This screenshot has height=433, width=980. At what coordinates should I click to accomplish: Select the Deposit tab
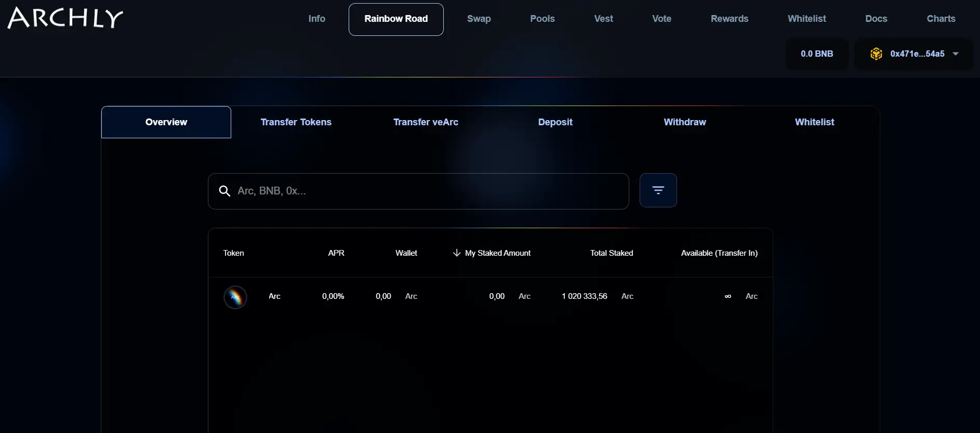(x=555, y=122)
